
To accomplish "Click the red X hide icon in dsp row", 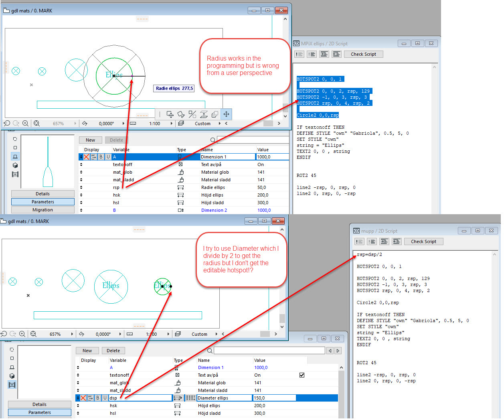I will (x=83, y=398).
